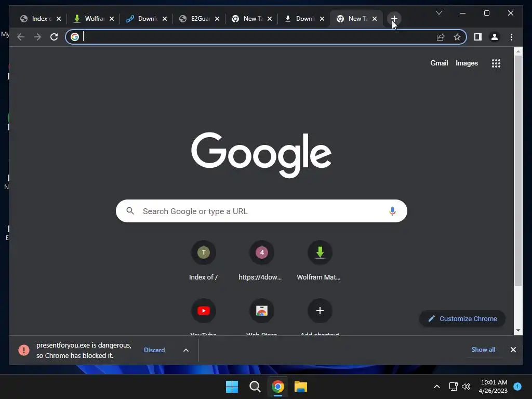Open the Google apps grid
532x399 pixels.
click(496, 63)
